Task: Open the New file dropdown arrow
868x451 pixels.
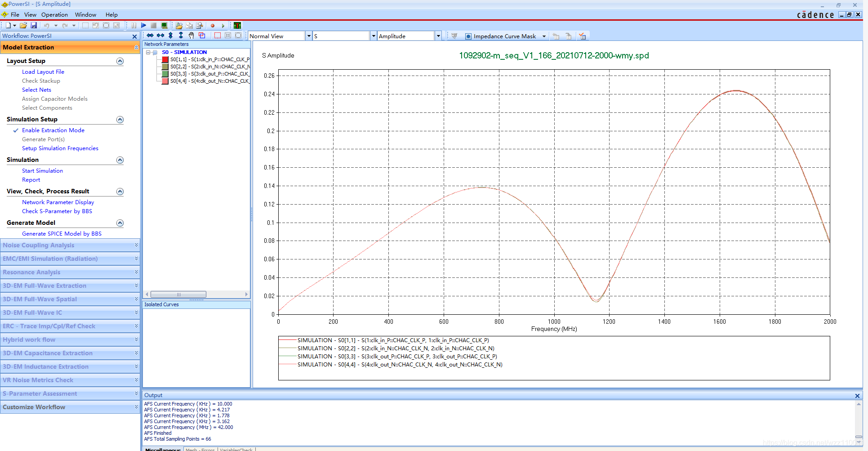Action: click(x=14, y=26)
